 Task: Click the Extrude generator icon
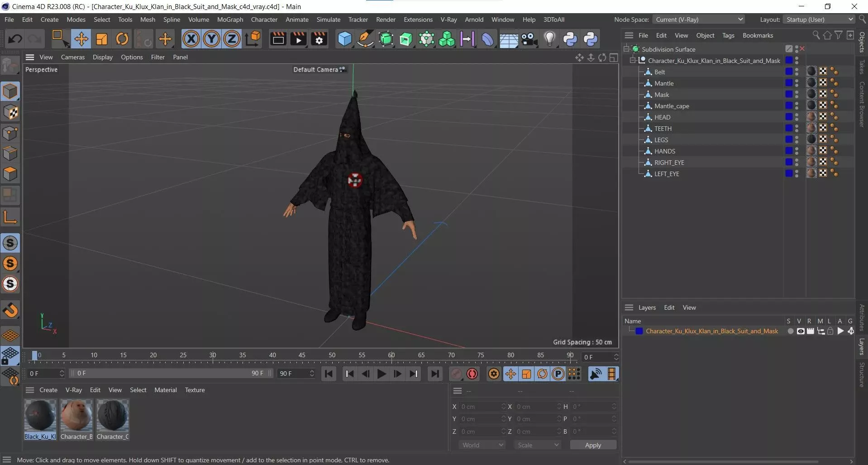point(406,39)
